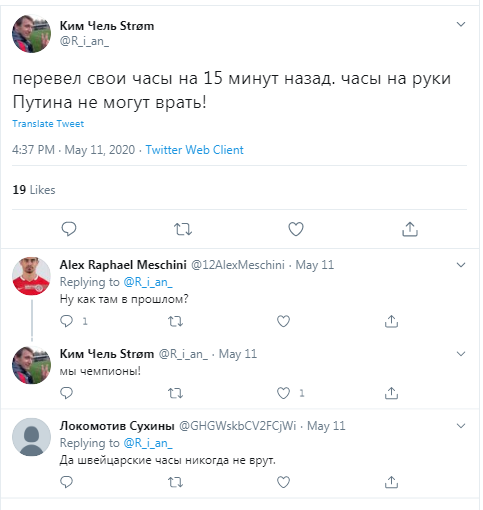Click the @R_i_an_ mention in Alex's reply
The height and width of the screenshot is (510, 483).
coord(148,282)
